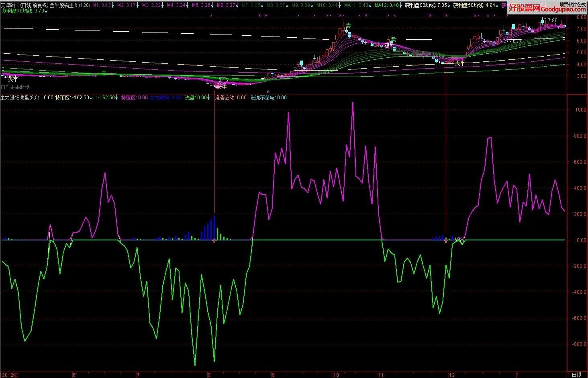Open the 好股票网 Goodgupiao.com logo link
Viewport: 588px width, 378px height.
(x=547, y=8)
